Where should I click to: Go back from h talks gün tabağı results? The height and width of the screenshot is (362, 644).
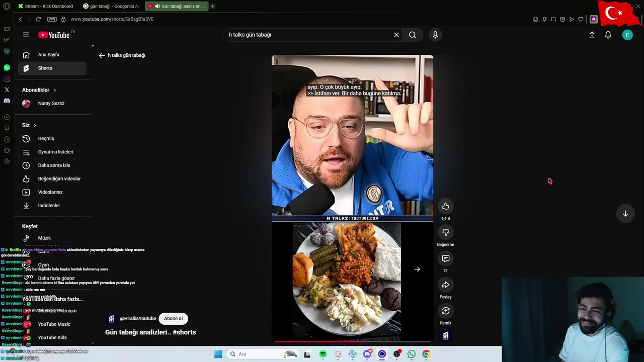point(102,55)
